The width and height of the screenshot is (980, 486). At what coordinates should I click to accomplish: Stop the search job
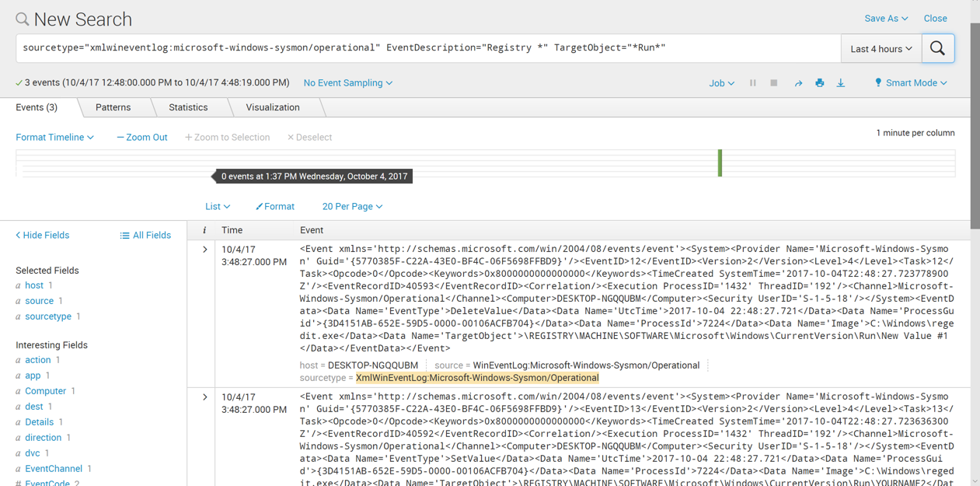coord(774,82)
